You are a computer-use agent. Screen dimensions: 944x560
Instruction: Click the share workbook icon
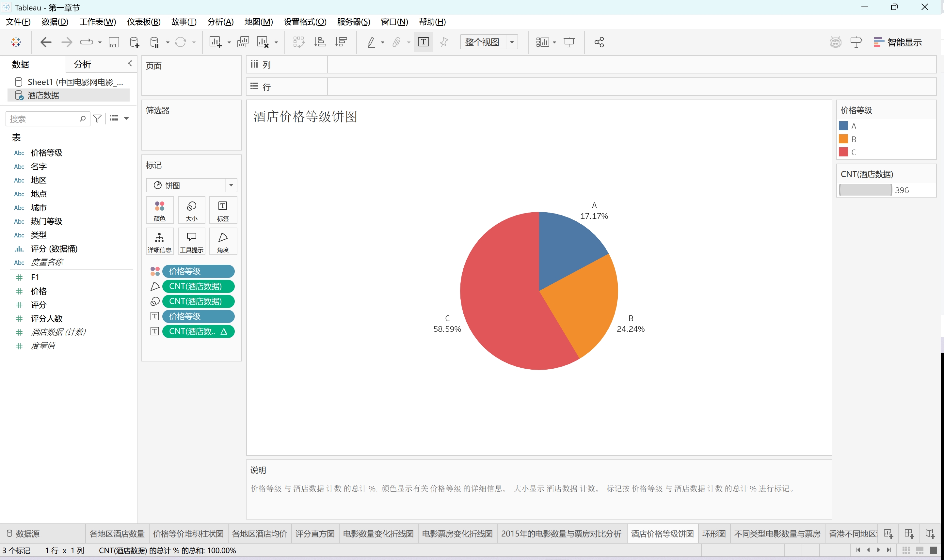[599, 42]
